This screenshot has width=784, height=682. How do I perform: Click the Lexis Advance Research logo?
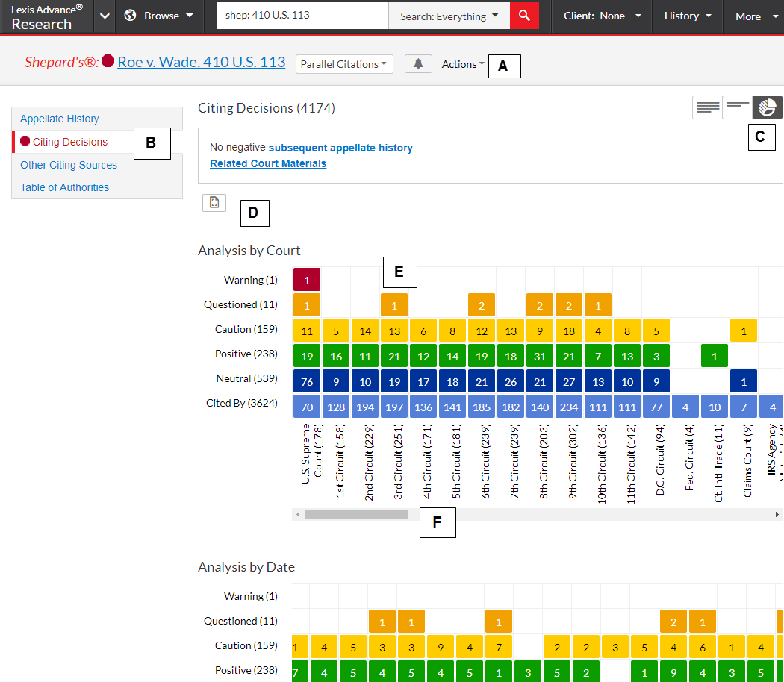pyautogui.click(x=46, y=16)
